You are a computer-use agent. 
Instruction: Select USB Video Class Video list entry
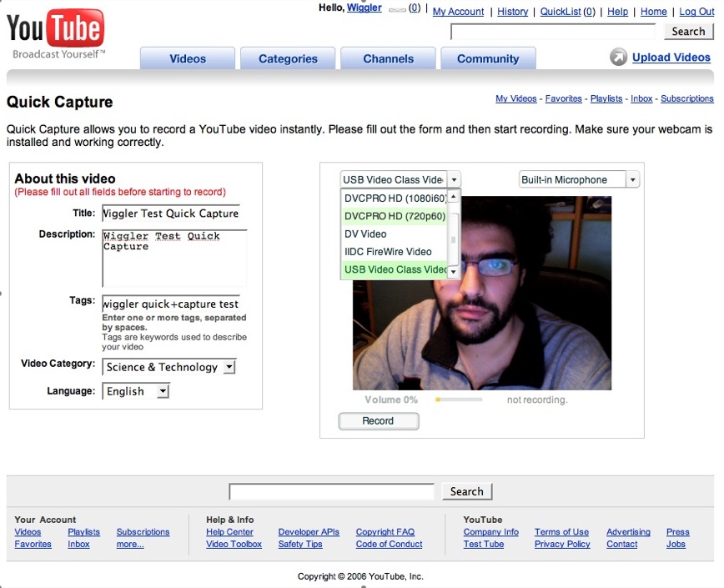395,269
